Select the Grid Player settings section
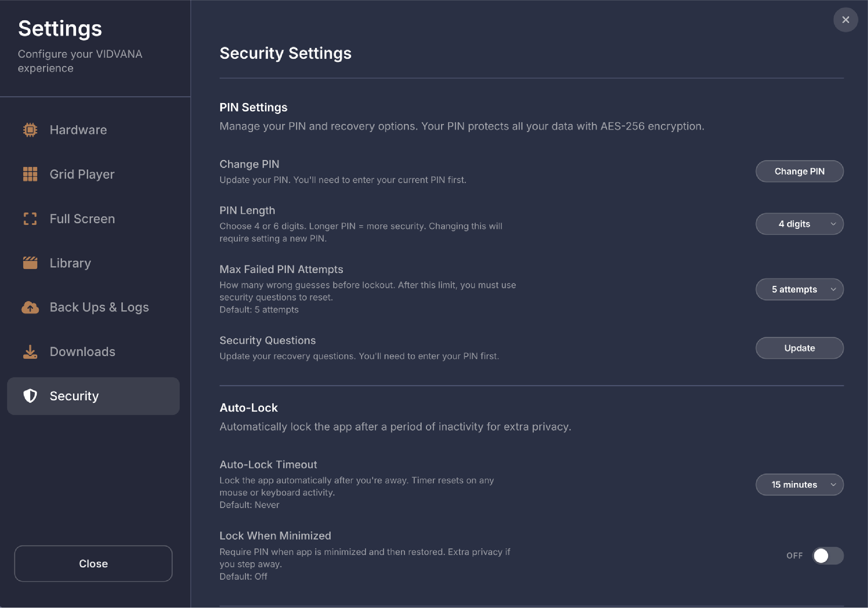Image resolution: width=868 pixels, height=608 pixels. coord(82,174)
